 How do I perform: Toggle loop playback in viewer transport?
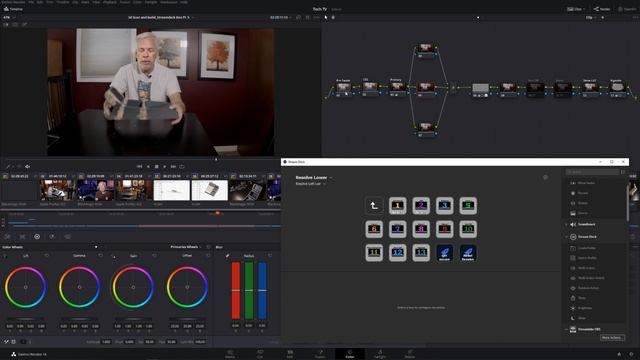click(182, 167)
